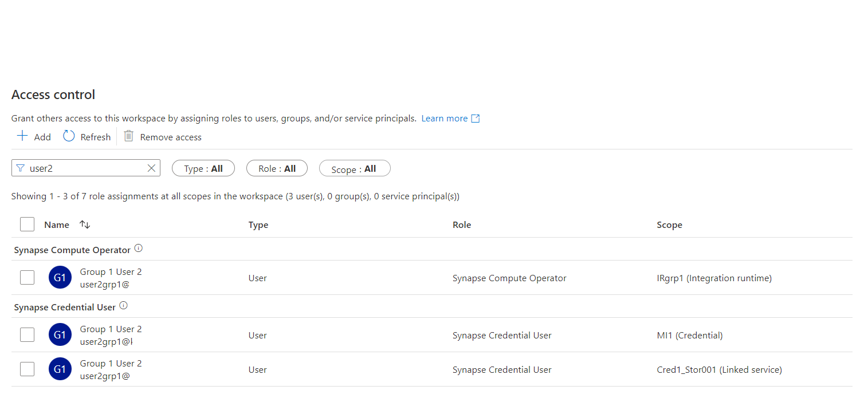
Task: Check the select-all checkbox in the header
Action: [x=27, y=224]
